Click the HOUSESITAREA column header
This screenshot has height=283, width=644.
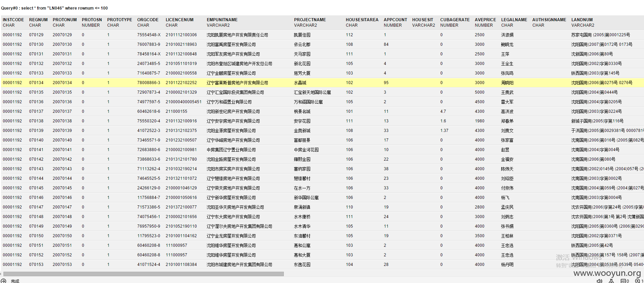pyautogui.click(x=362, y=20)
